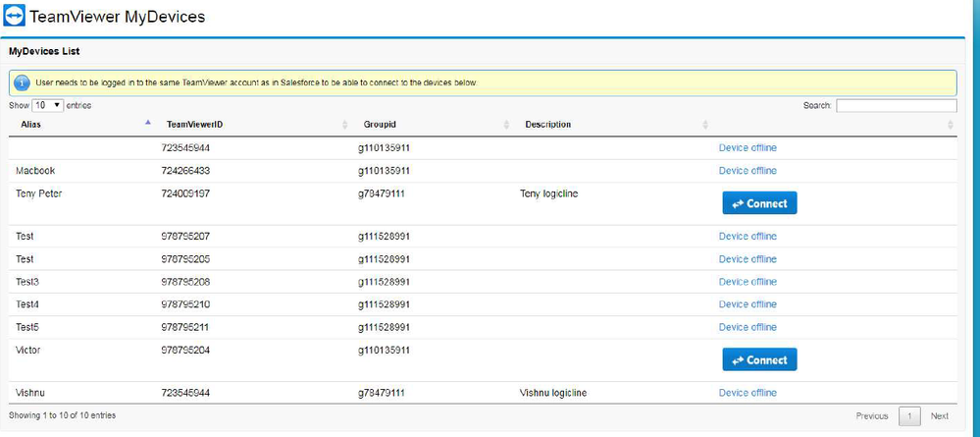Select the Teny Peter alias cell

(39, 193)
